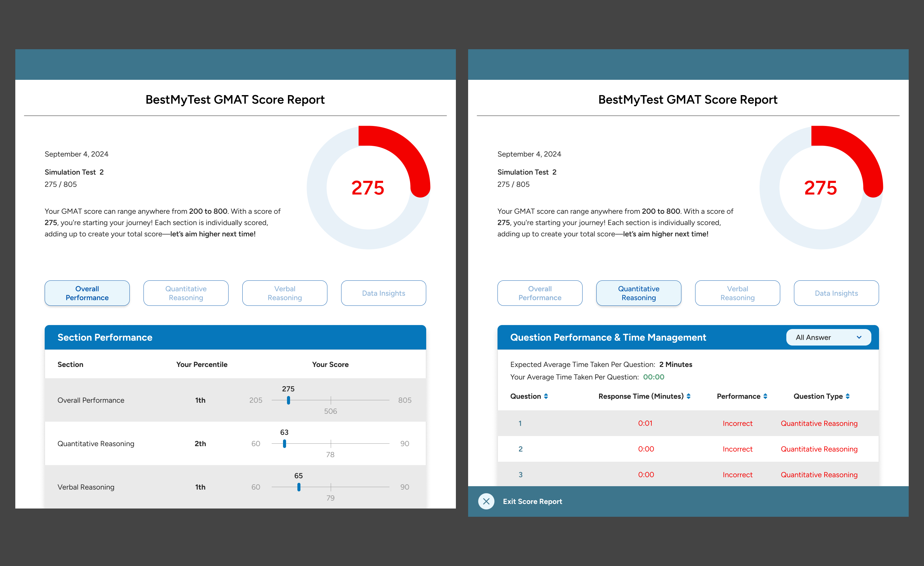Click question number 1 in the table
This screenshot has height=566, width=924.
[520, 424]
